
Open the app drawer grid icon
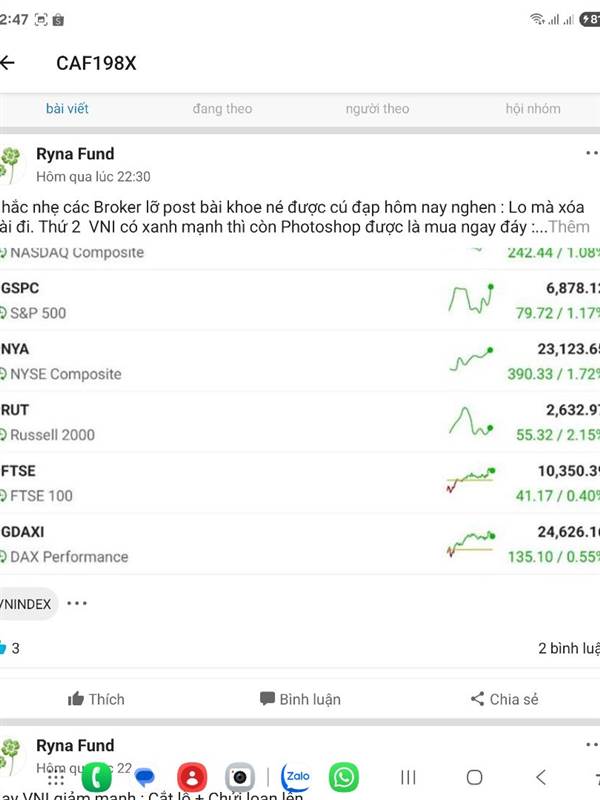[x=56, y=778]
